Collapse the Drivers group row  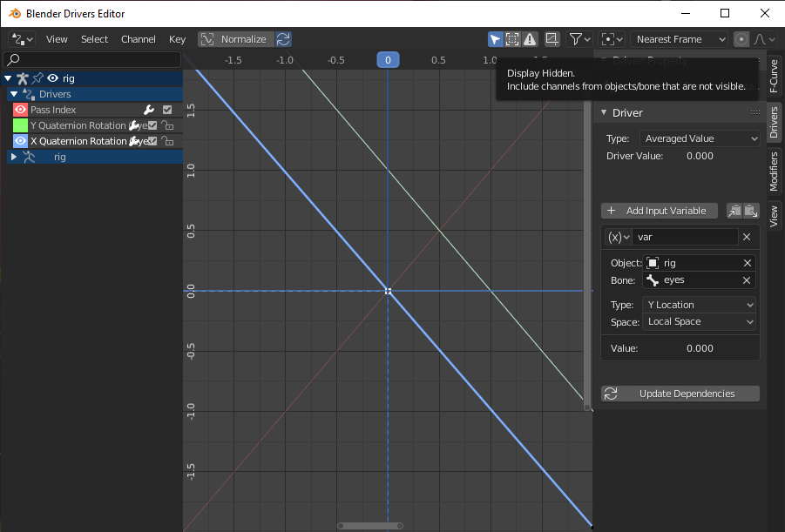(14, 93)
